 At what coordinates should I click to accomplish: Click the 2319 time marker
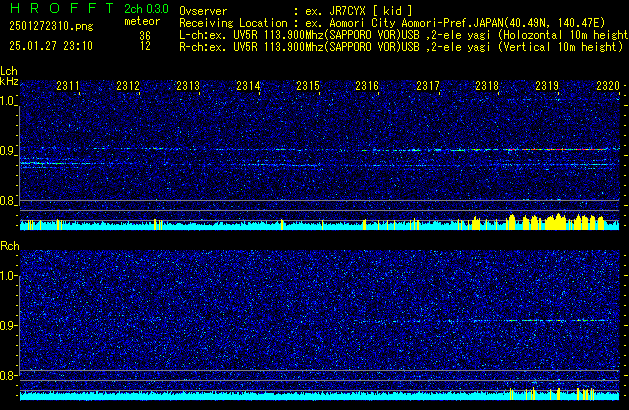547,86
